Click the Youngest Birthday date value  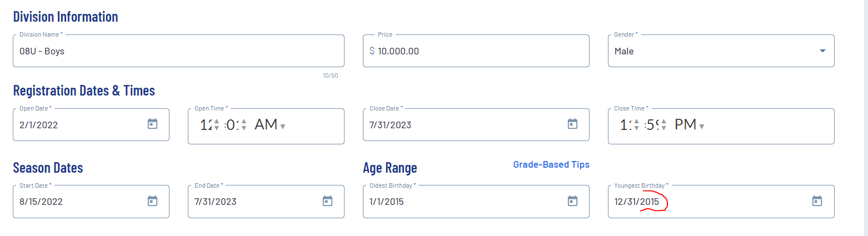(x=636, y=202)
